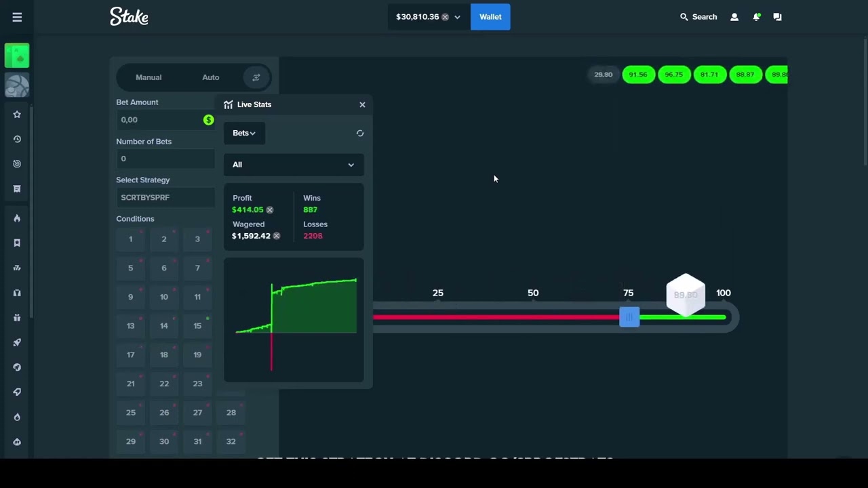Click the Losses count 2208

click(313, 236)
